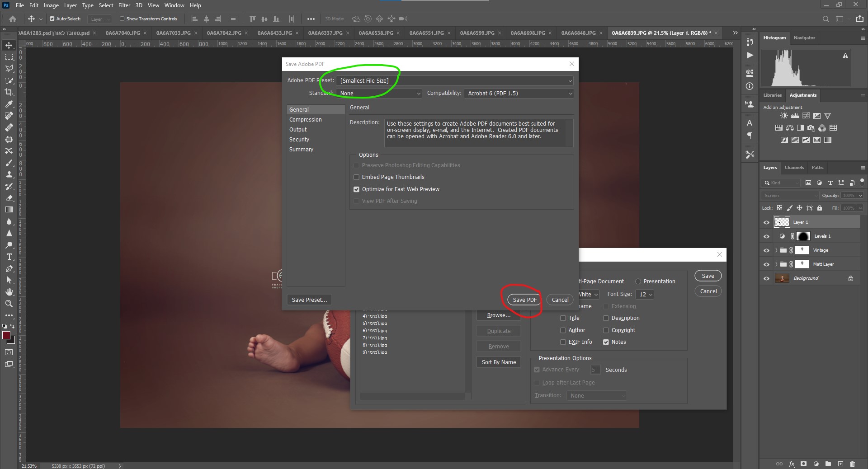Uncheck Optimize for Fast Web Preview

click(356, 189)
